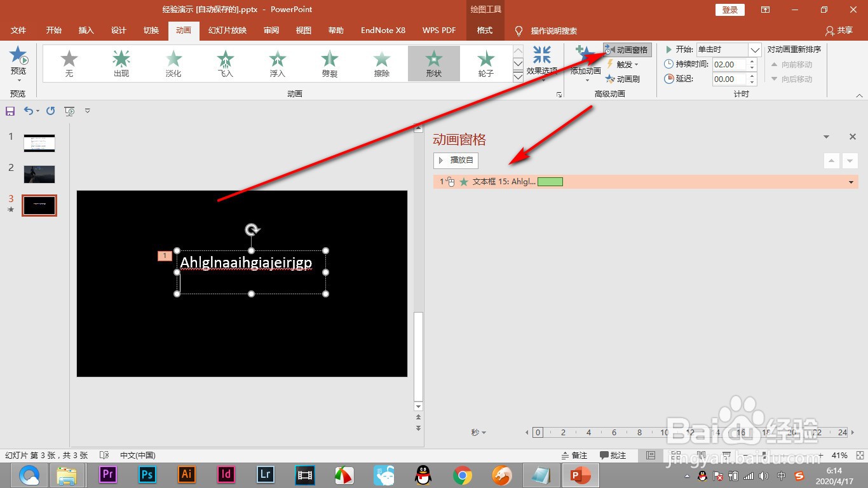Apply the 出现 appear animation
Viewport: 868px width, 488px height.
[x=121, y=64]
